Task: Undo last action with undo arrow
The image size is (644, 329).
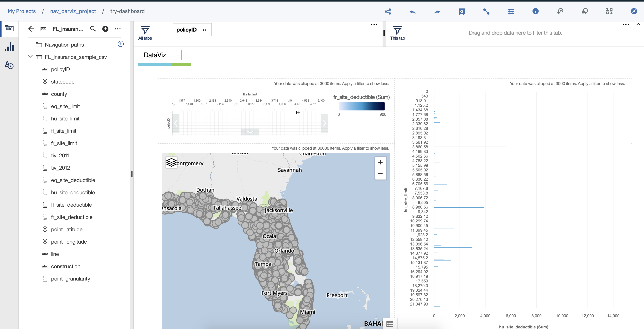Action: coord(413,12)
